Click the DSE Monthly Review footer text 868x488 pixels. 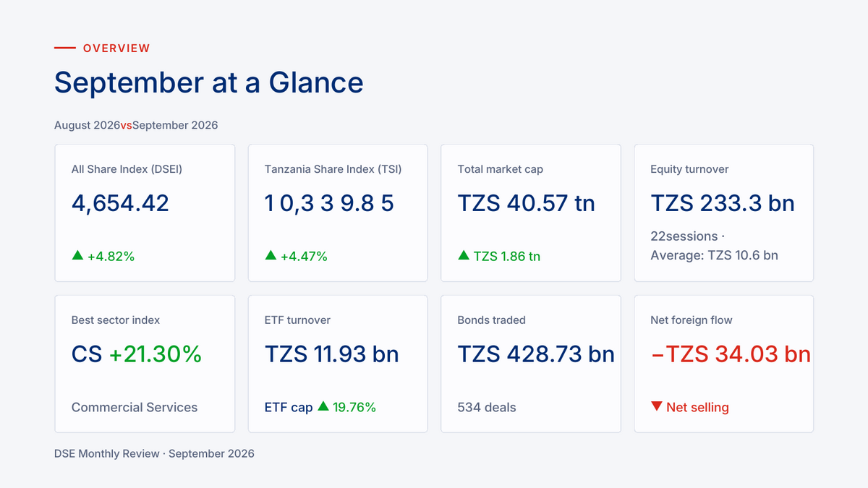click(x=154, y=453)
